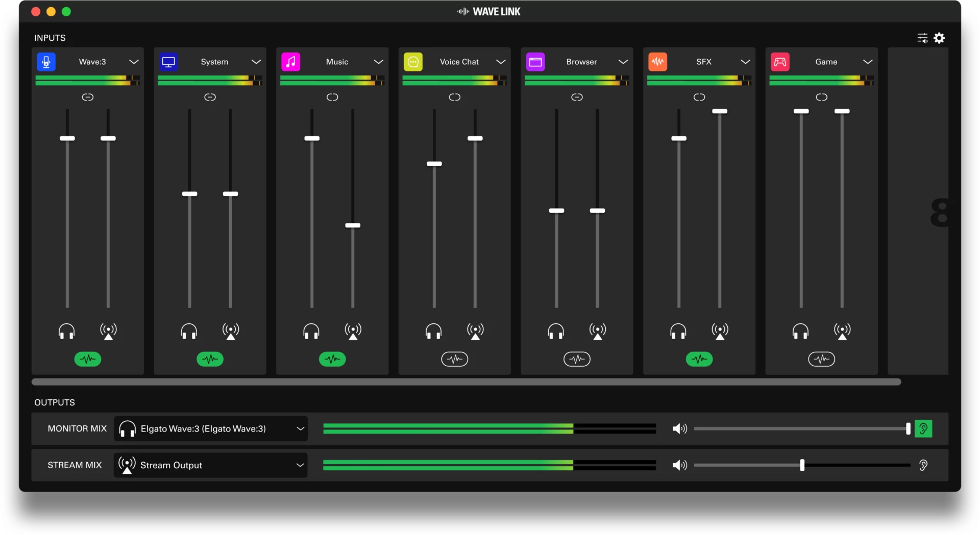Click the horizontal inputs scrollbar

coord(466,382)
